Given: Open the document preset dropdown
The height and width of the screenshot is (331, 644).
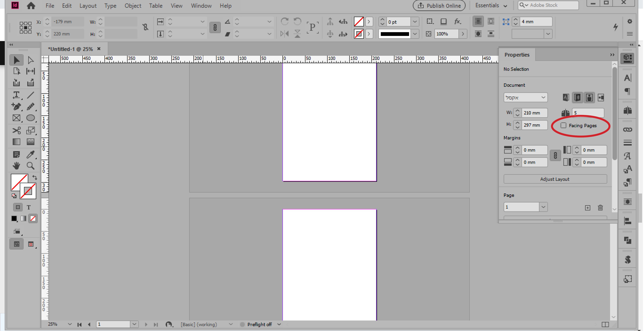Looking at the screenshot, I should point(525,97).
